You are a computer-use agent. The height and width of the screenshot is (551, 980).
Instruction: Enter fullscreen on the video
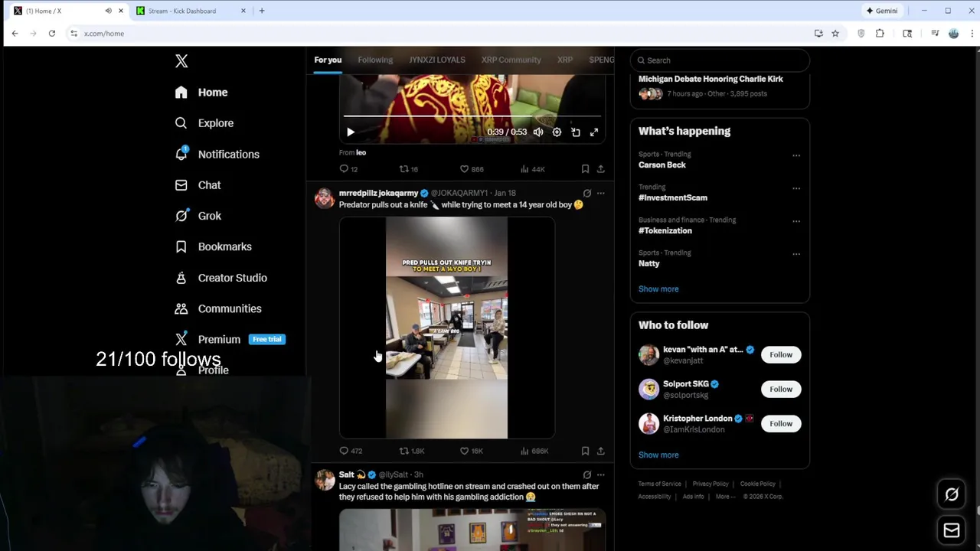point(594,132)
